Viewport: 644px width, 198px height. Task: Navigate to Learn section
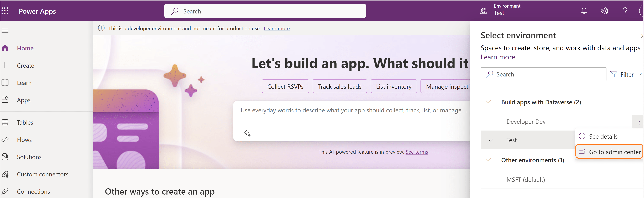click(x=24, y=83)
